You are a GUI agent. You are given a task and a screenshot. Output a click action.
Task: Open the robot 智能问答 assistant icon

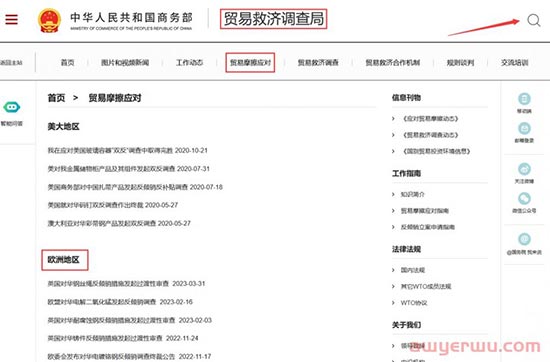[x=12, y=107]
